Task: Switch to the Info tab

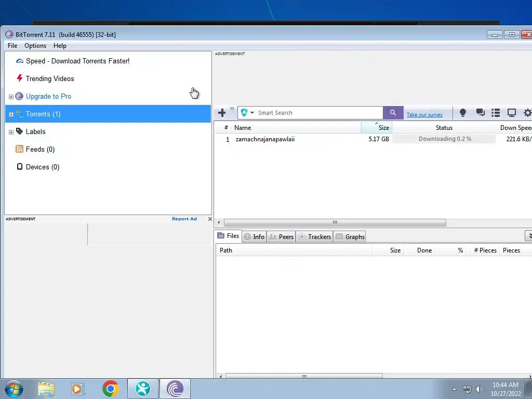Action: pyautogui.click(x=255, y=237)
